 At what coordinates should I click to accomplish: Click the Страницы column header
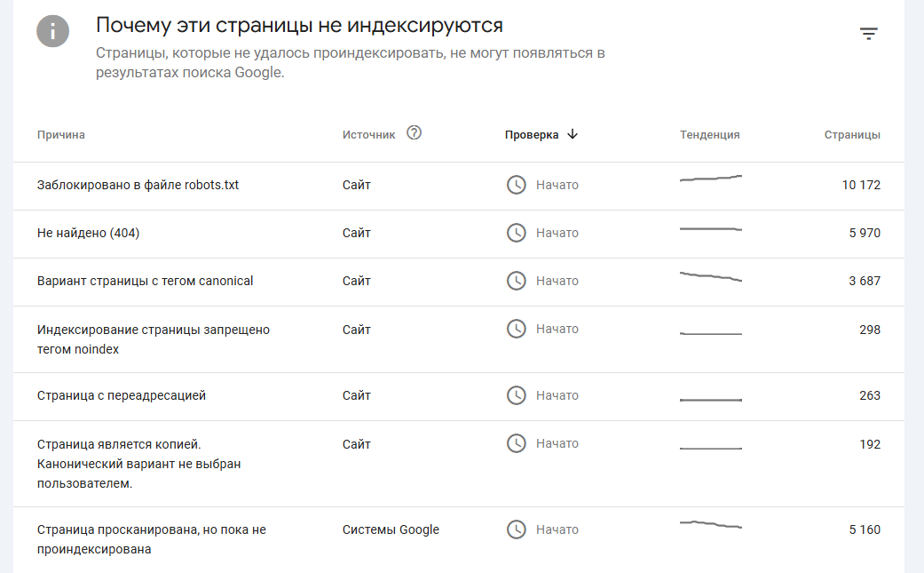point(852,135)
